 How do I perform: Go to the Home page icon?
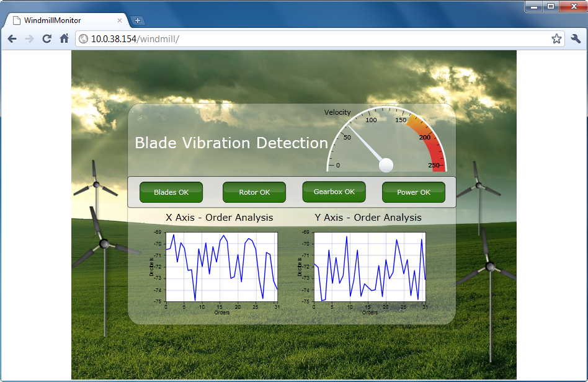tap(64, 38)
